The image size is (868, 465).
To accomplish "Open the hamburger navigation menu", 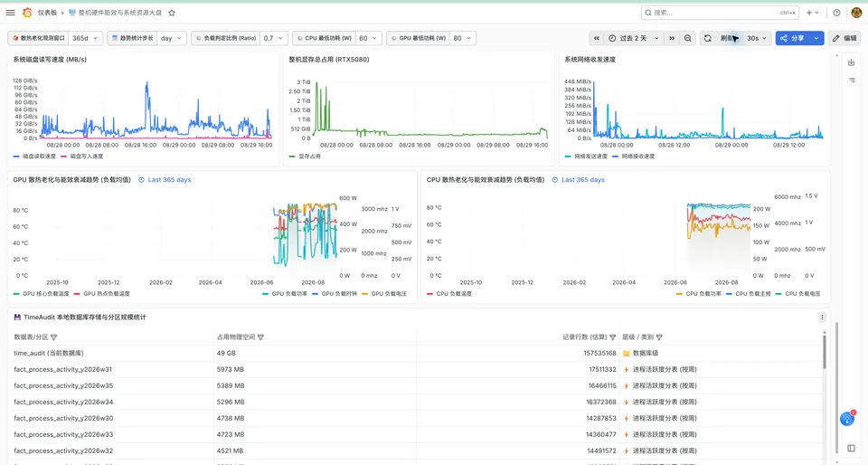I will pos(10,12).
